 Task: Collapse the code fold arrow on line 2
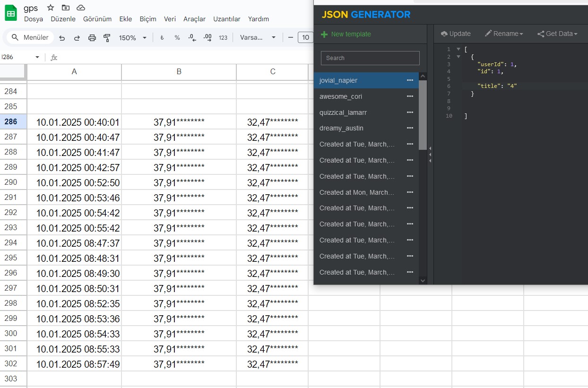(458, 57)
